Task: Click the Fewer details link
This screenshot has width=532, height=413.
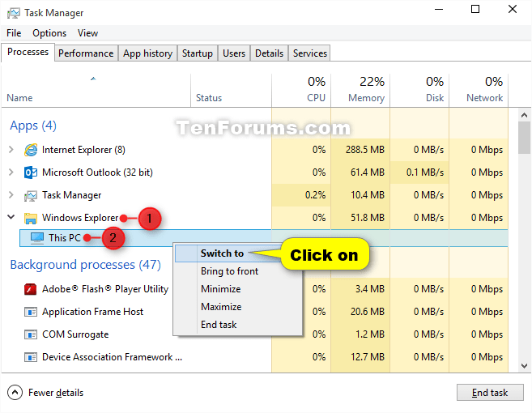Action: click(56, 393)
